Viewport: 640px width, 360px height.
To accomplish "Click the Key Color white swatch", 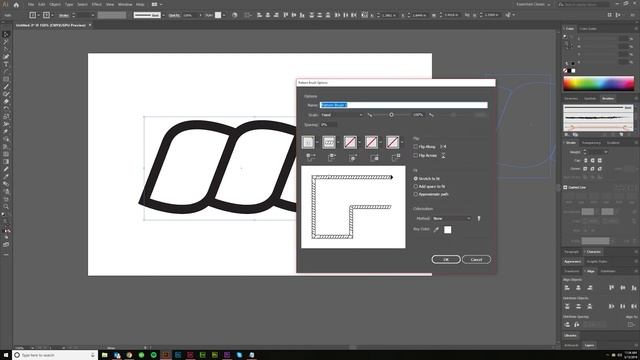I will coord(448,230).
